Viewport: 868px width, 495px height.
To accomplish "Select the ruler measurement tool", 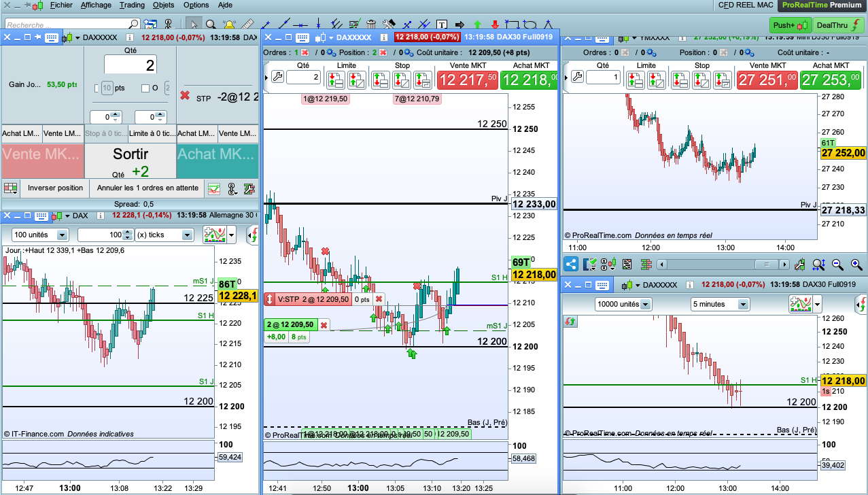I will [x=247, y=24].
